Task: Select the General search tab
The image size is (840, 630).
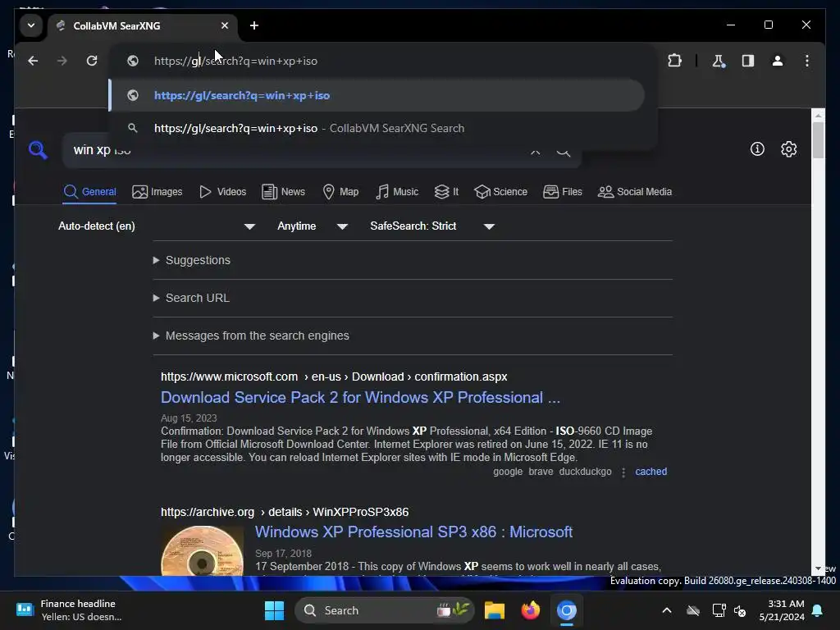Action: (89, 192)
